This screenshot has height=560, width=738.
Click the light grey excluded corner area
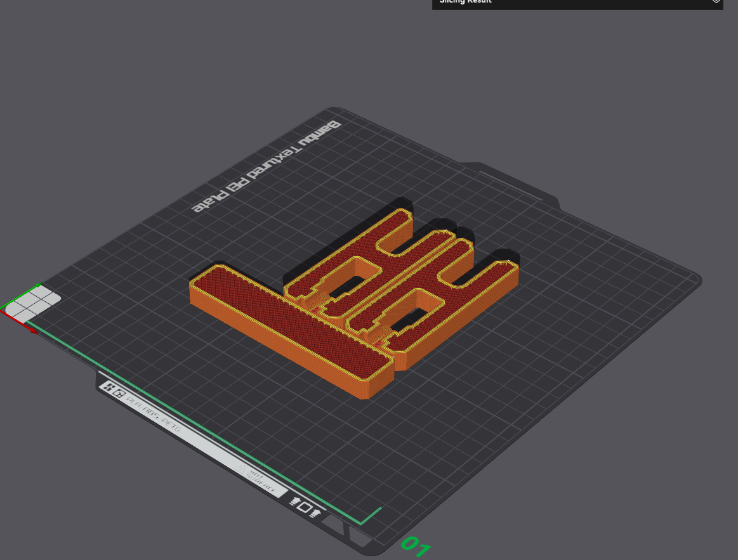click(x=32, y=304)
